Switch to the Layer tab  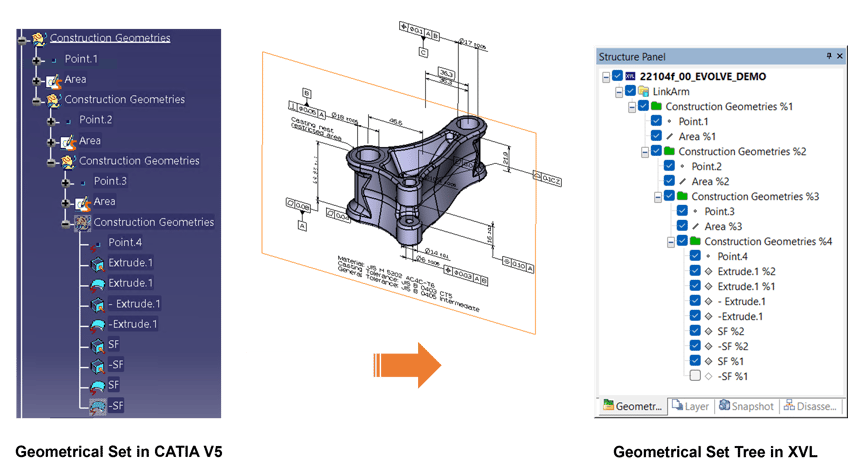click(x=690, y=406)
